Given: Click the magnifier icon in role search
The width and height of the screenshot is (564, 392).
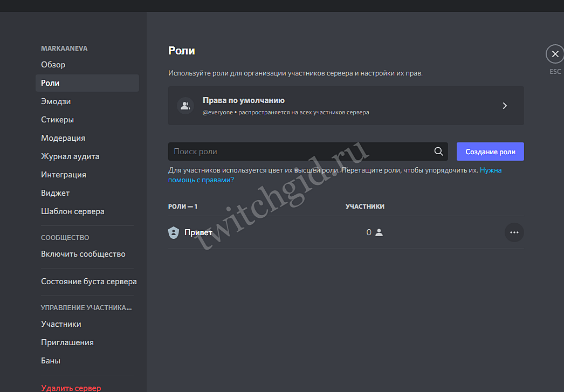Looking at the screenshot, I should [x=438, y=152].
